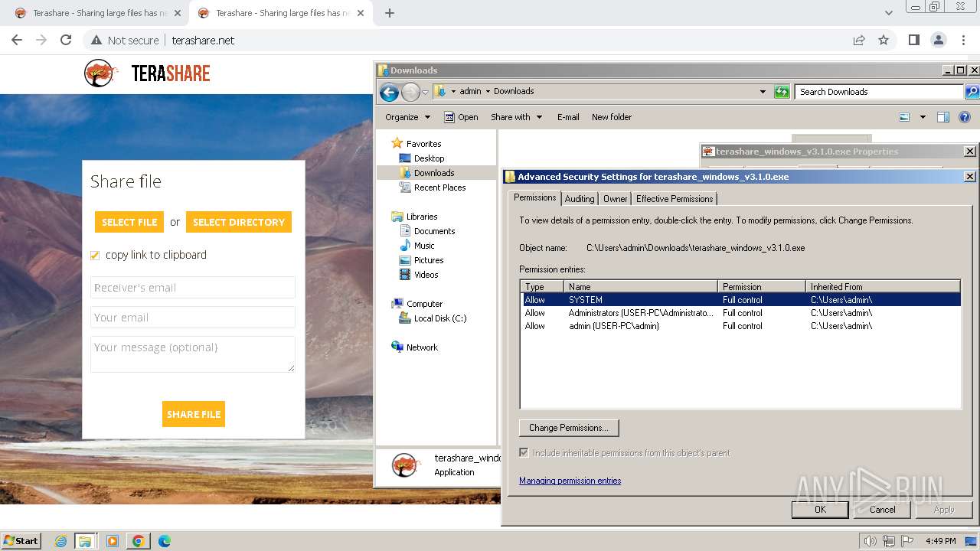
Task: Click Explorer Back arrow in Downloads window
Action: (389, 93)
